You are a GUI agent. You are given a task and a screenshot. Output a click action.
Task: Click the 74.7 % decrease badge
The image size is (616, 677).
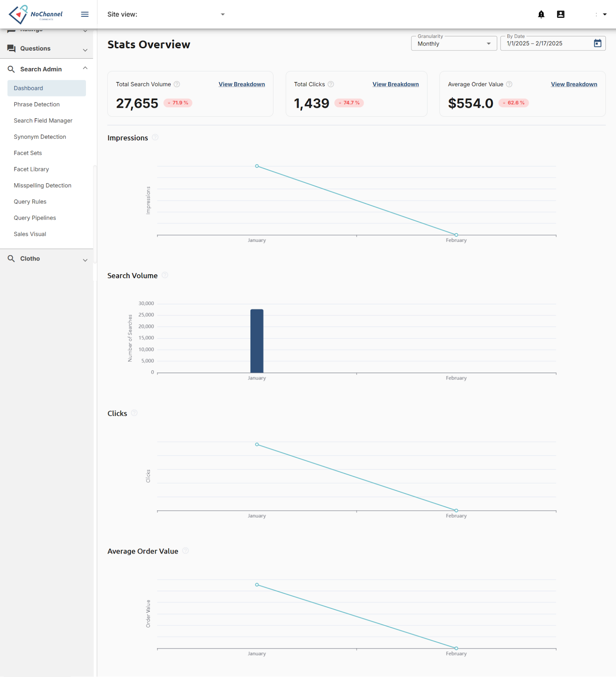pyautogui.click(x=349, y=103)
